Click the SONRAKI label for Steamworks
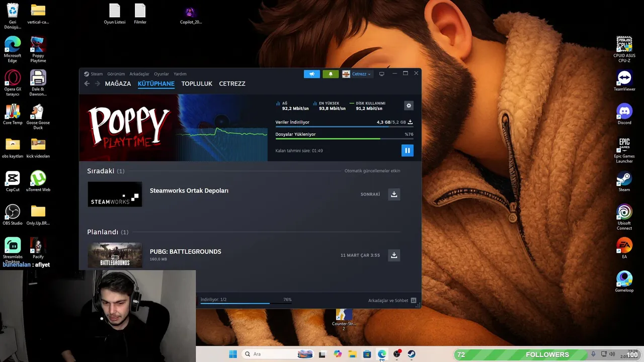Screen dimensions: 644x362 (x=370, y=194)
